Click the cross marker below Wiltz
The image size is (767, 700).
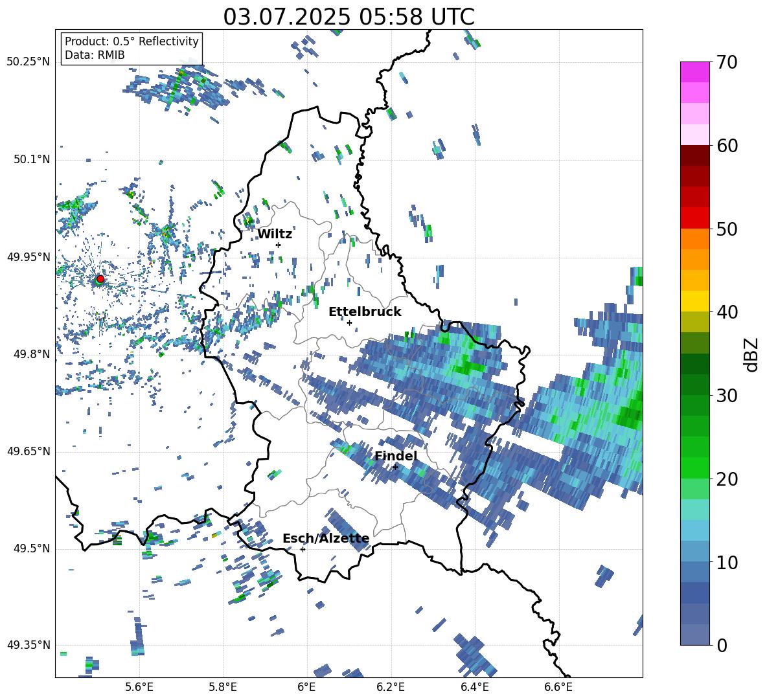click(279, 245)
